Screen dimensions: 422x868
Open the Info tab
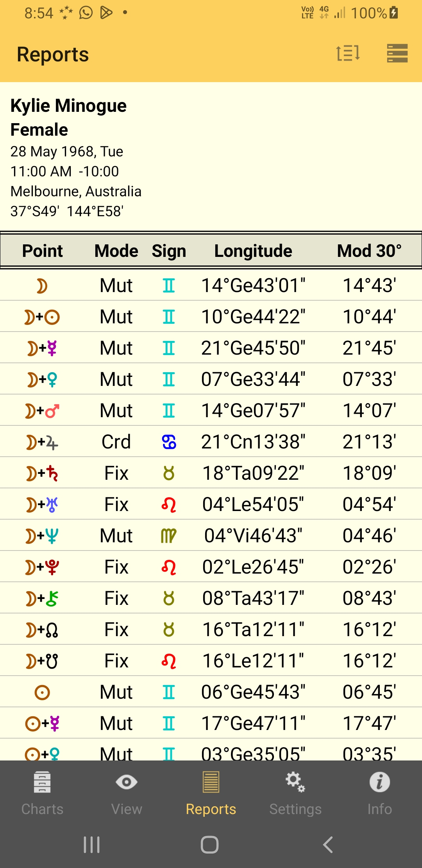click(380, 793)
